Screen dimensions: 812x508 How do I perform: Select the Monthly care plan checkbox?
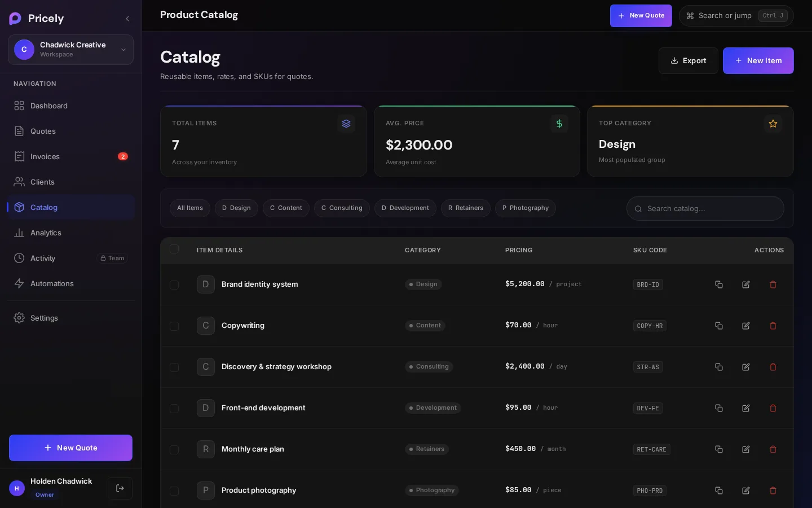(x=174, y=450)
